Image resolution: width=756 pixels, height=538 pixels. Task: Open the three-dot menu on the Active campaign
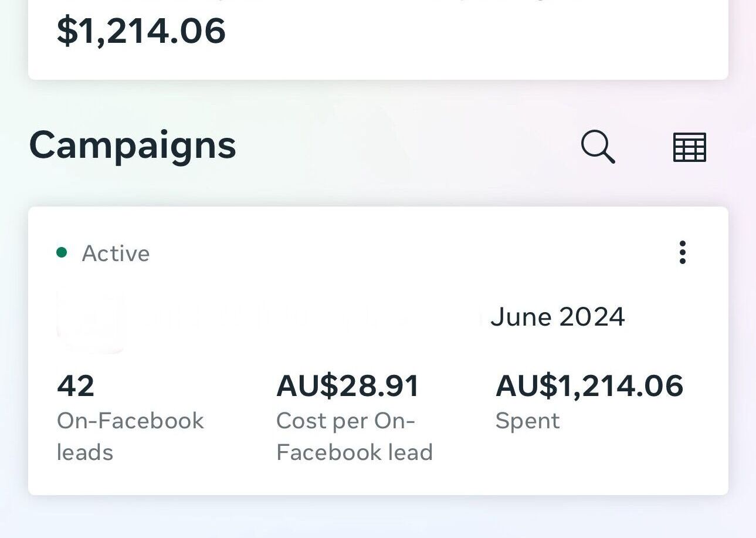[682, 252]
